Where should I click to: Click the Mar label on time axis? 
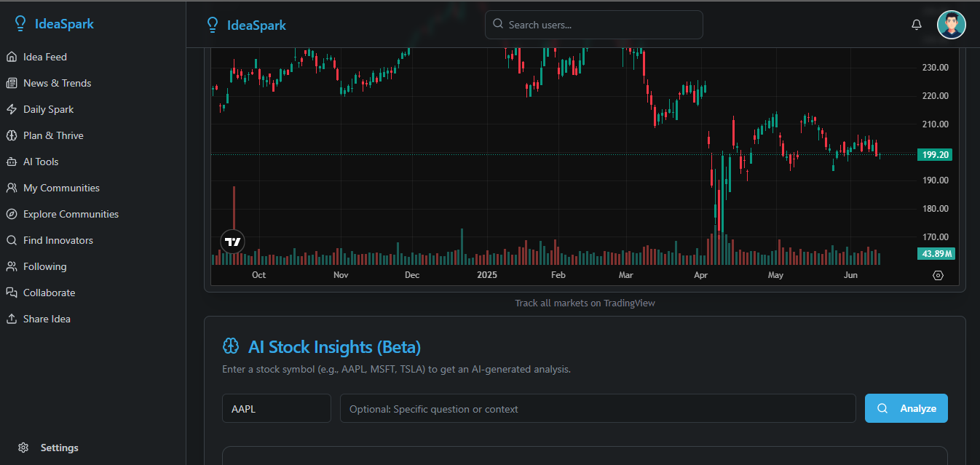click(625, 275)
